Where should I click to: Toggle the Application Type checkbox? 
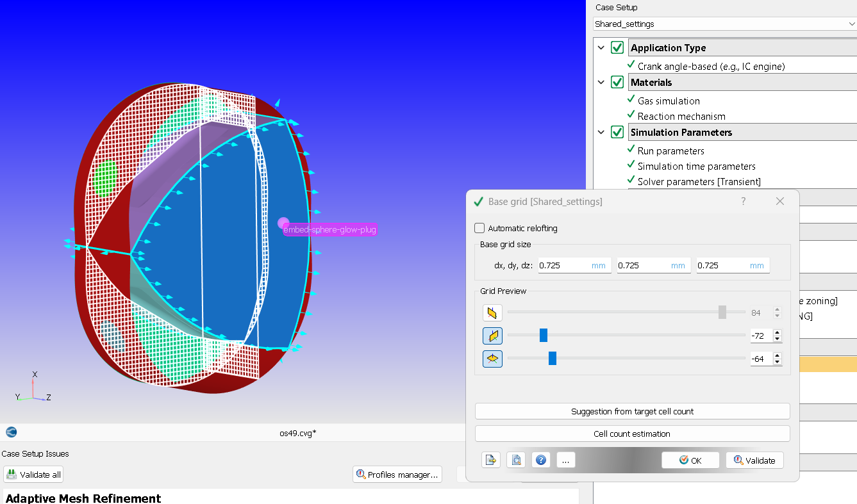617,47
